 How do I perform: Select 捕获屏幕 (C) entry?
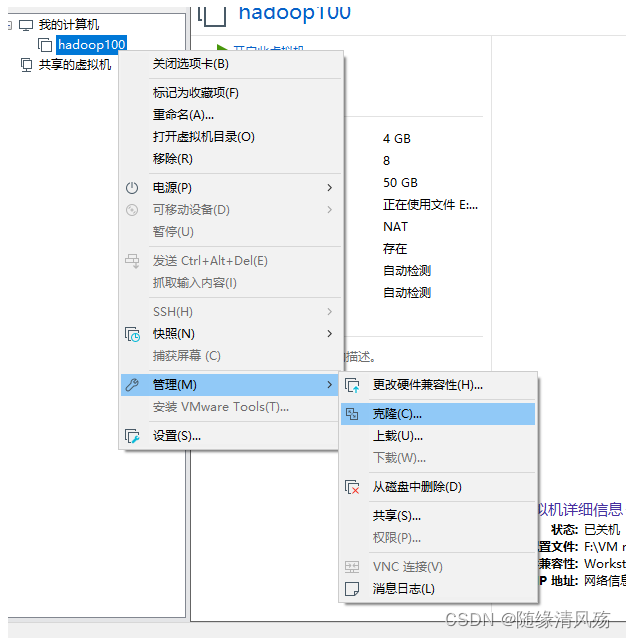[231, 356]
